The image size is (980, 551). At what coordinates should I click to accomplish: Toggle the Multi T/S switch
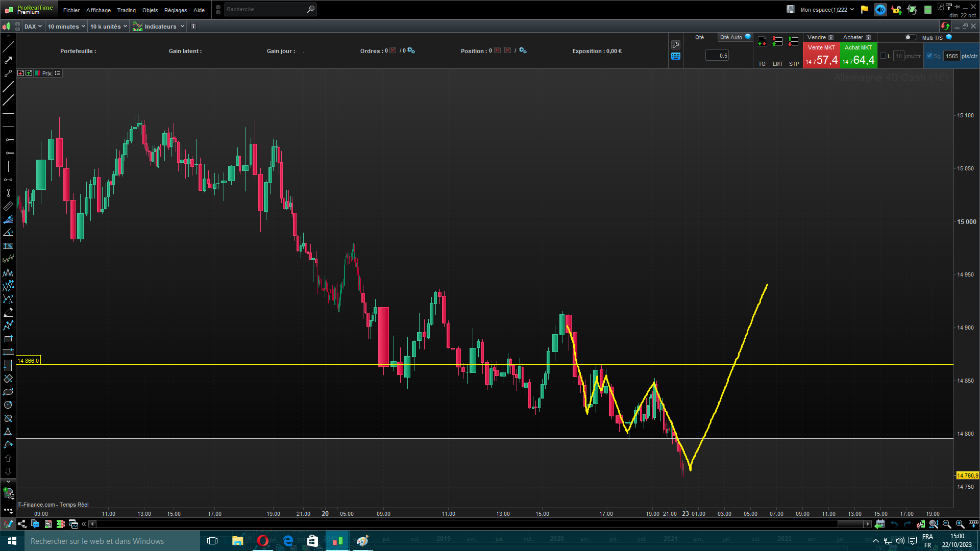910,37
